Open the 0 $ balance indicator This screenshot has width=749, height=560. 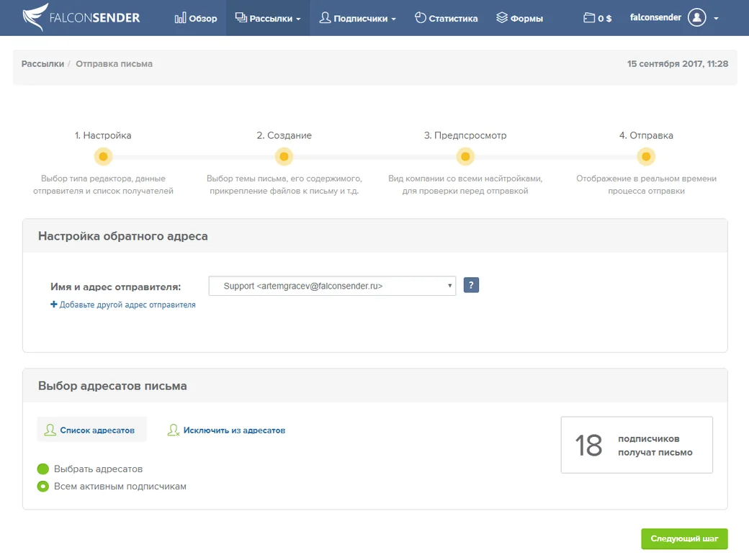point(598,18)
